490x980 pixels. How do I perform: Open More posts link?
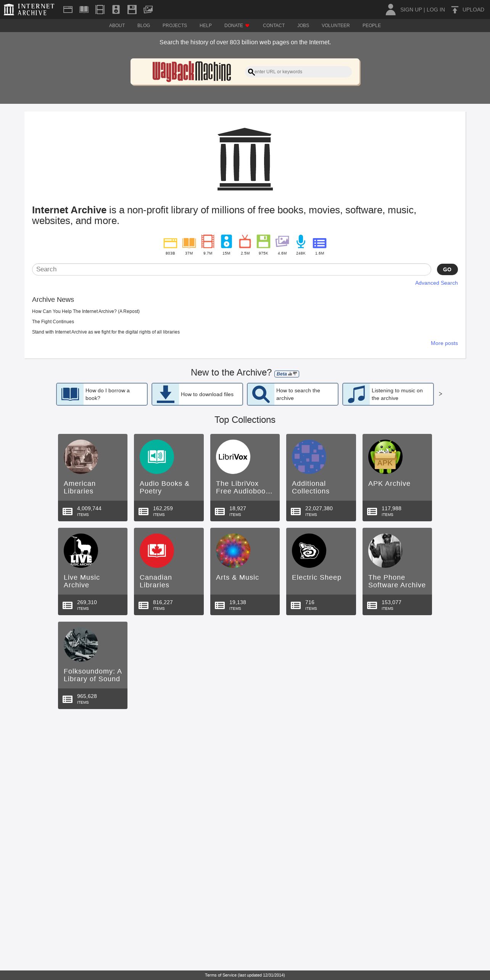(x=444, y=343)
